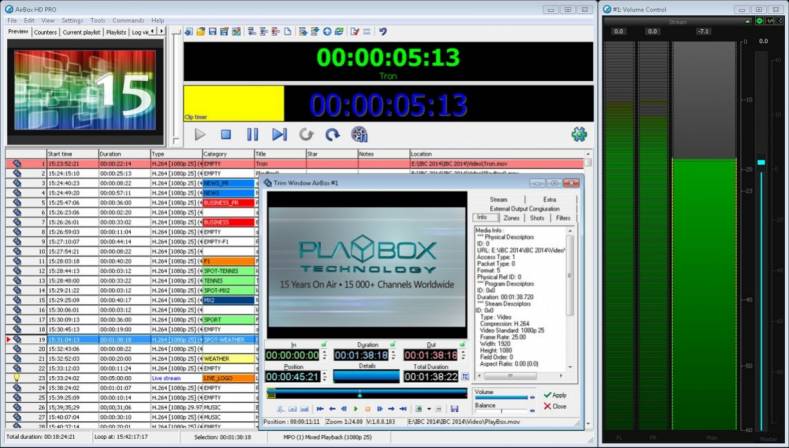The width and height of the screenshot is (789, 448).
Task: Pause playback using the pause icon
Action: [x=252, y=134]
